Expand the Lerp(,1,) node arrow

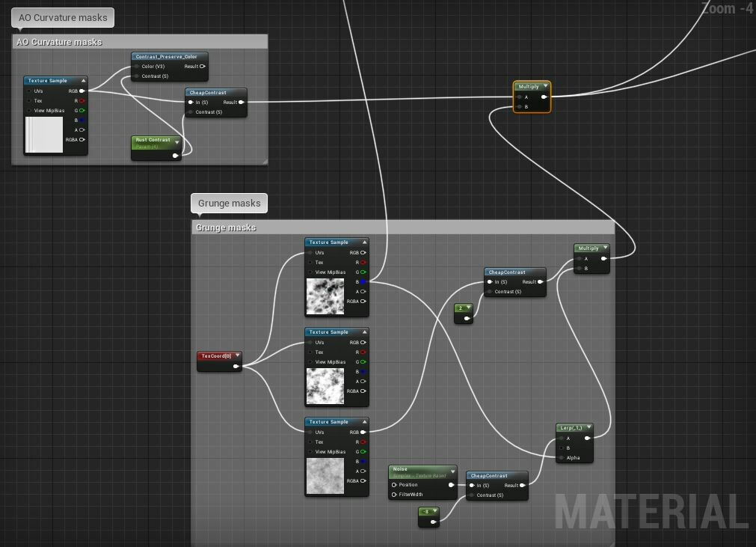coord(588,427)
